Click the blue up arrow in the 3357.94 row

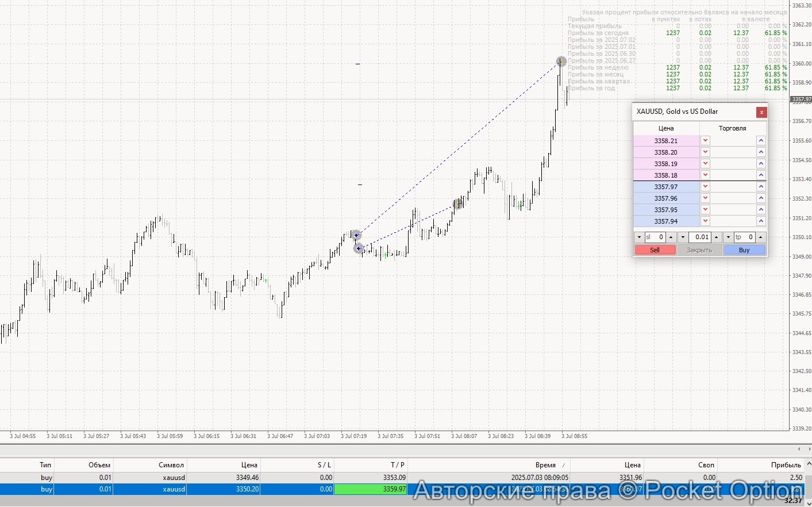761,221
